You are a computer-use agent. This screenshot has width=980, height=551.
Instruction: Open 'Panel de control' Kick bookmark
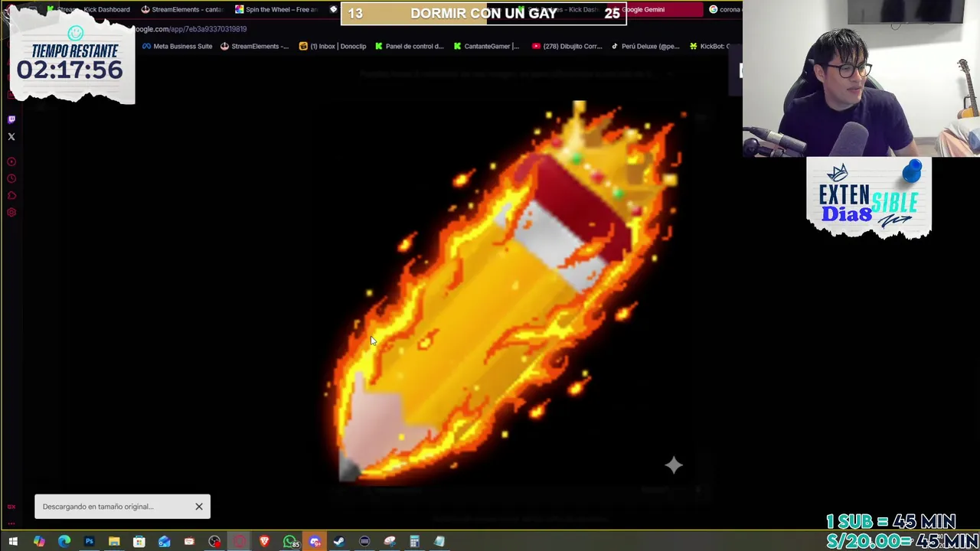click(408, 46)
